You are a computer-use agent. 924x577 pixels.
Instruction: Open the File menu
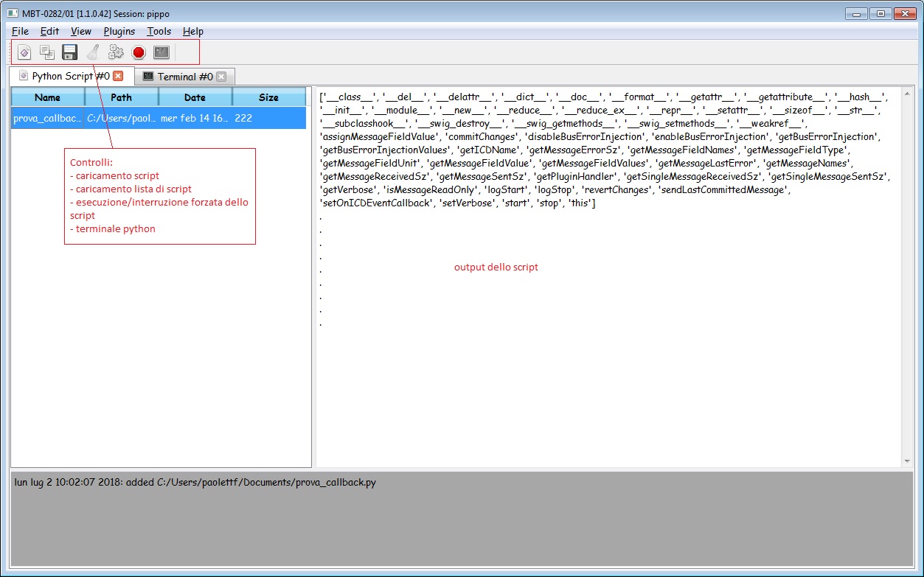[x=20, y=31]
